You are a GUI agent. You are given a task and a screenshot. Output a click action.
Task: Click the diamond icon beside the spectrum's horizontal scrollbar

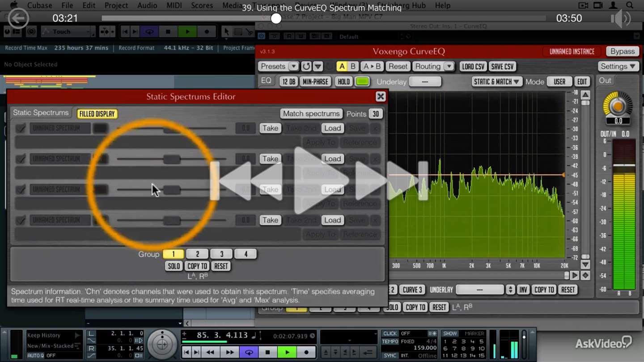[585, 276]
